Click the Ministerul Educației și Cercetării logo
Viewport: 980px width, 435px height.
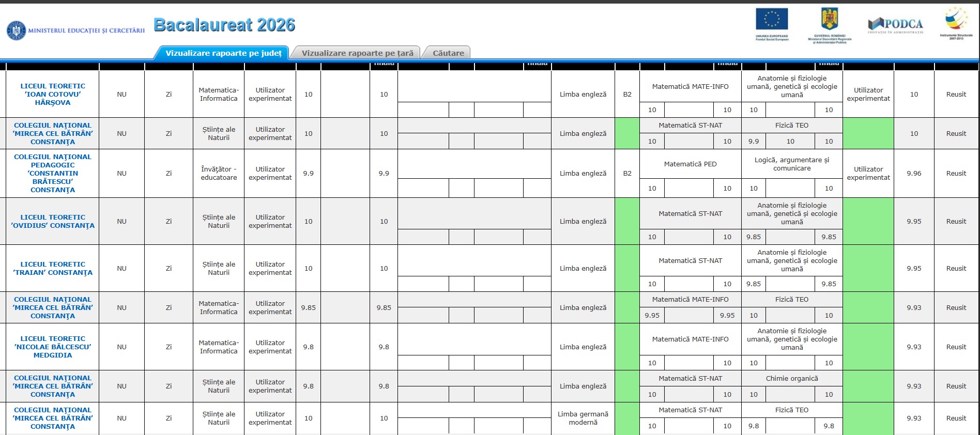76,30
